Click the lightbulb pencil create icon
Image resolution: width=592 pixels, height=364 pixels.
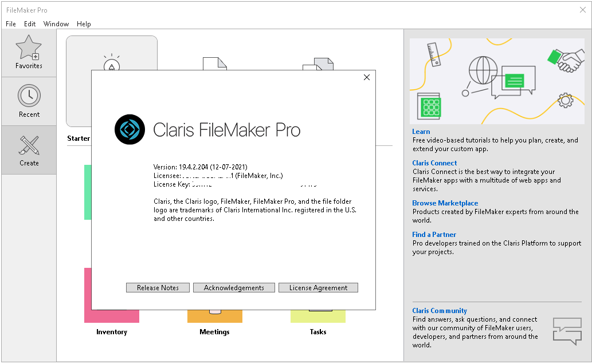pos(112,62)
